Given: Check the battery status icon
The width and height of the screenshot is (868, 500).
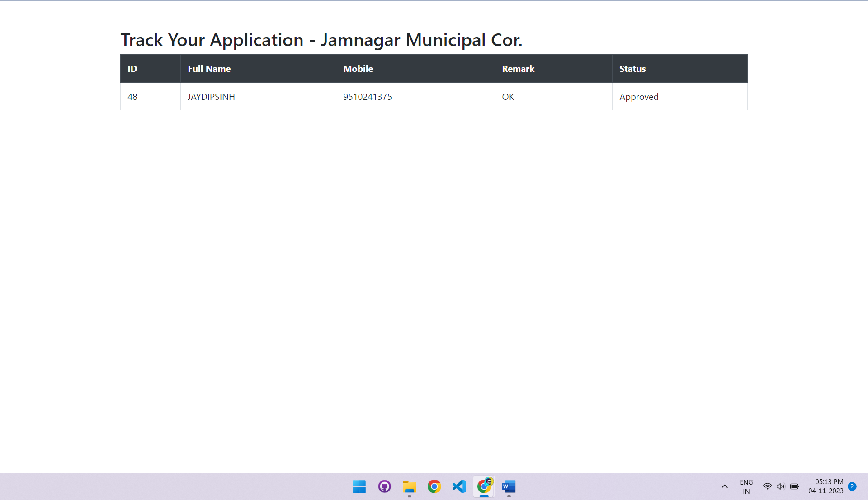Looking at the screenshot, I should pyautogui.click(x=795, y=487).
